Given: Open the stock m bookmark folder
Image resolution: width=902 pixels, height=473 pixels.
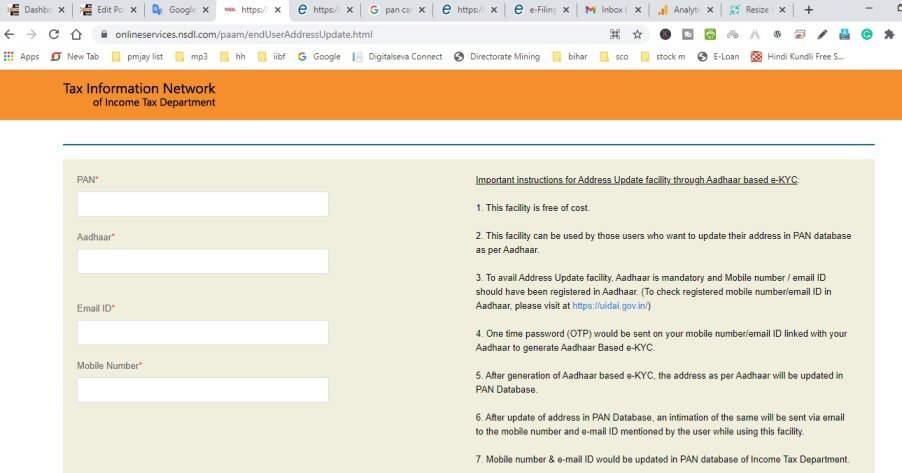Looking at the screenshot, I should 663,56.
